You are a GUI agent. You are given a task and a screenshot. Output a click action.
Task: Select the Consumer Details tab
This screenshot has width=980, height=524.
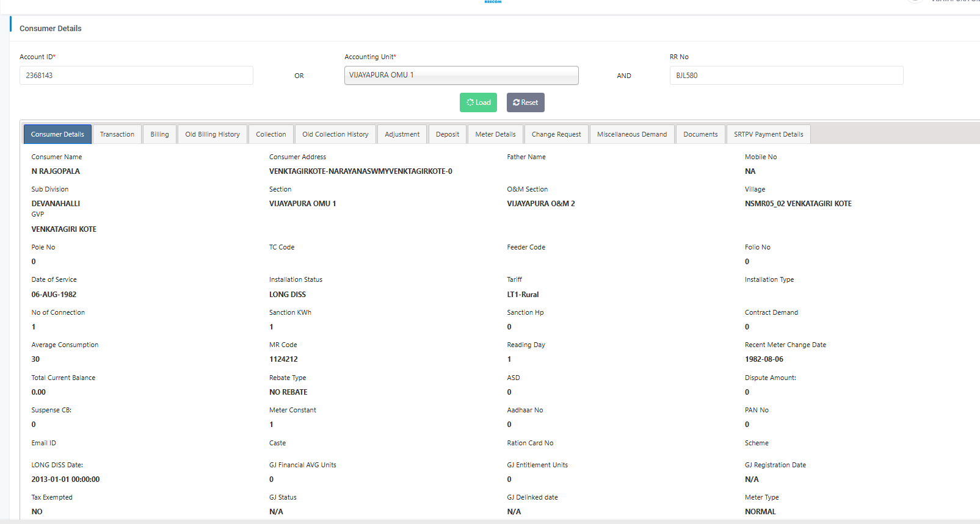coord(57,134)
